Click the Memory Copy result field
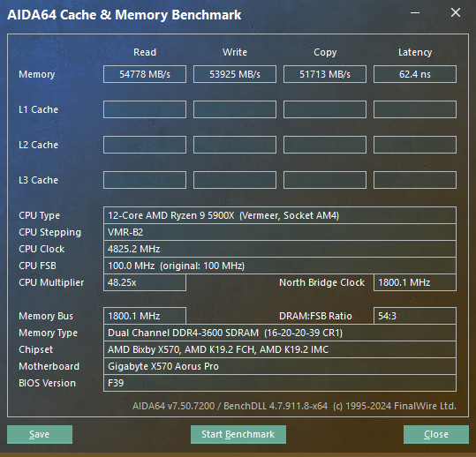 (x=325, y=74)
